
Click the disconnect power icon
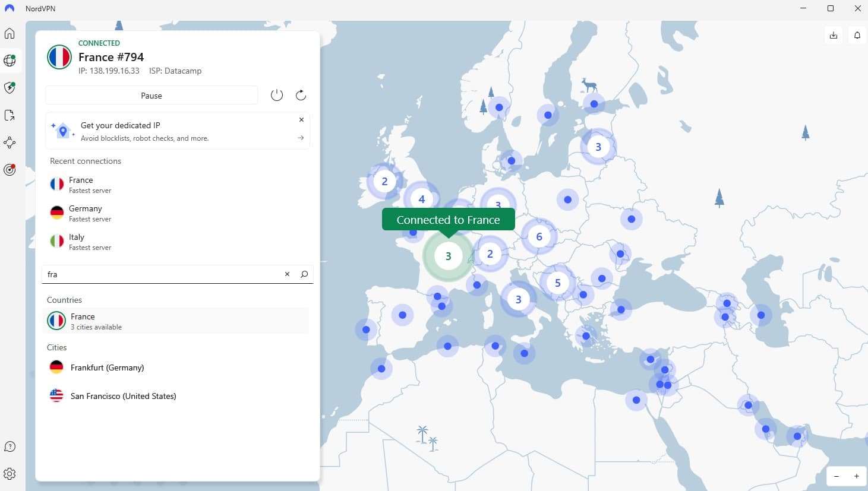coord(277,95)
